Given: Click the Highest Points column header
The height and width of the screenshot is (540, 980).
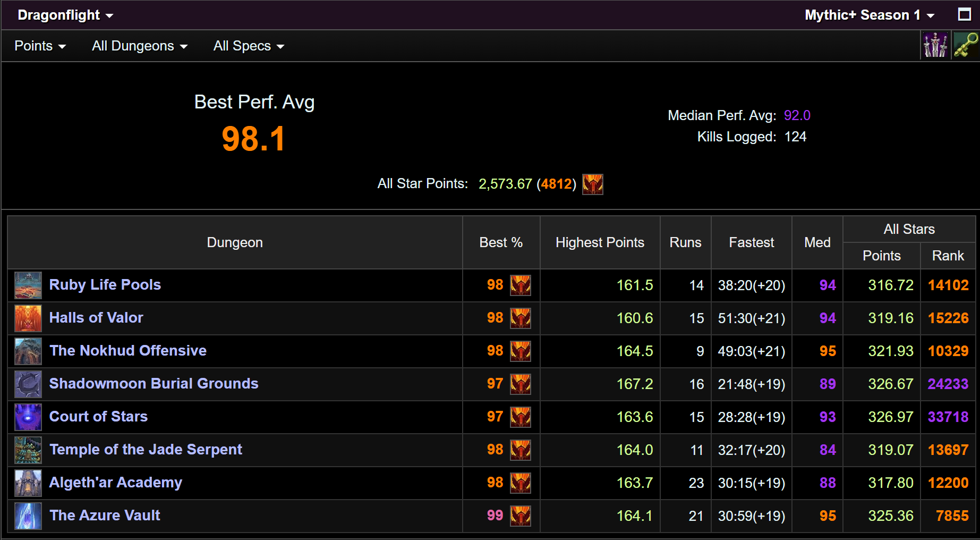Looking at the screenshot, I should pyautogui.click(x=600, y=242).
